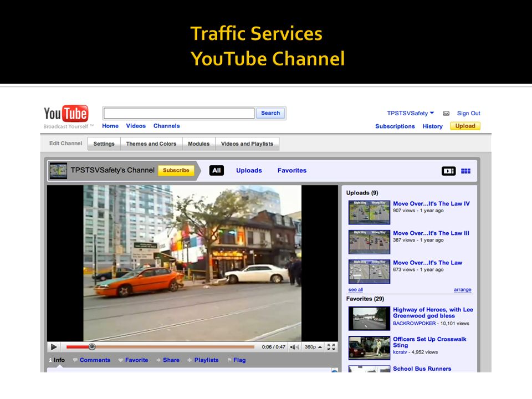Mute the video volume

(x=294, y=347)
